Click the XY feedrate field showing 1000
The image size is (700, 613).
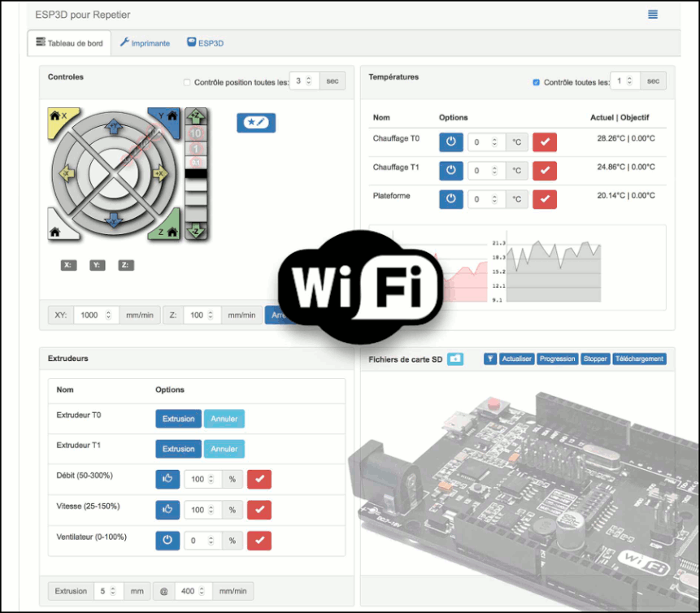(x=96, y=315)
